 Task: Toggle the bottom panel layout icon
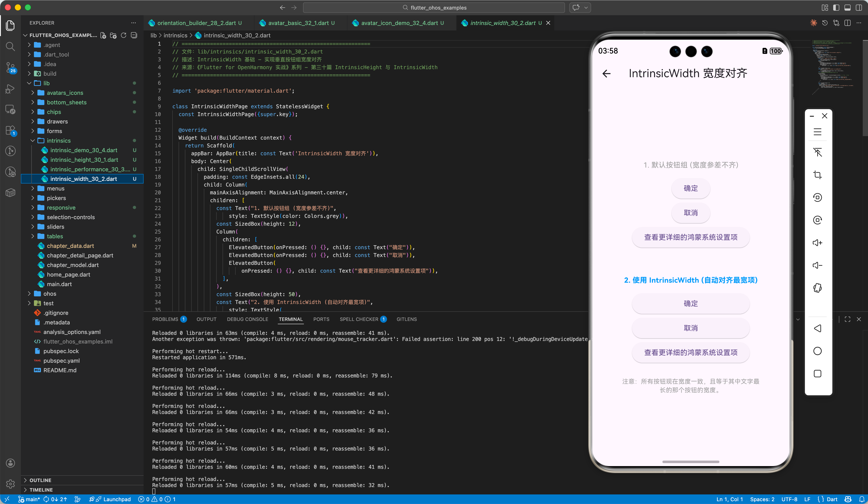point(847,8)
